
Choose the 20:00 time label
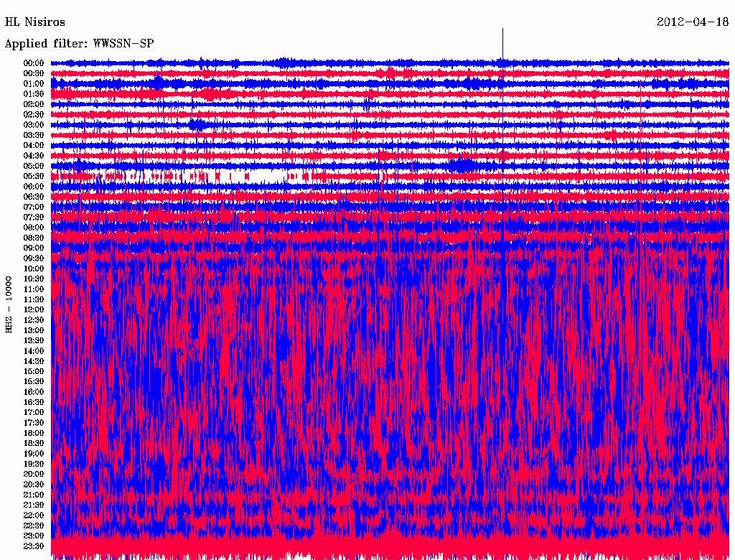click(33, 474)
